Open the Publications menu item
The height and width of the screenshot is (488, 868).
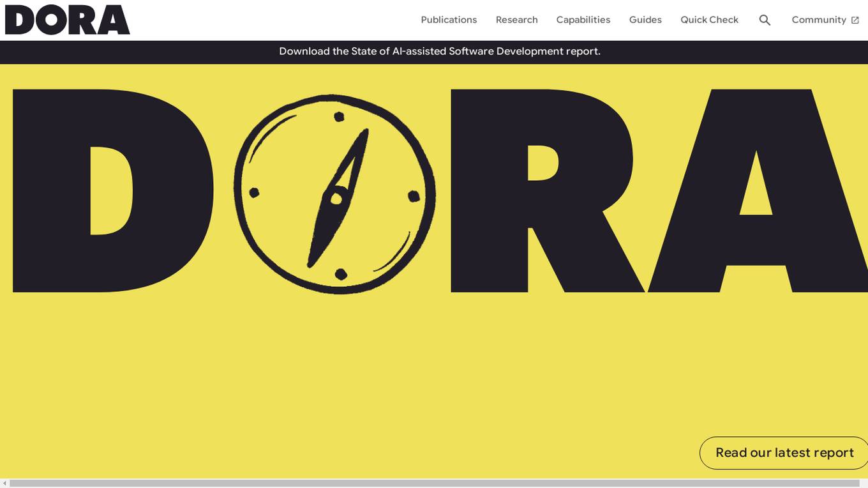(449, 20)
